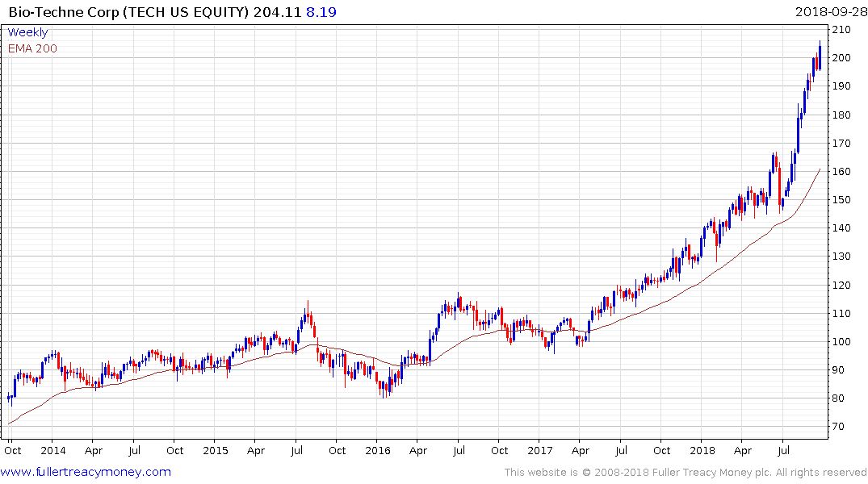Viewport: 868px width, 484px height.
Task: Open the www.fullertreacymoney.com link
Action: pyautogui.click(x=86, y=472)
